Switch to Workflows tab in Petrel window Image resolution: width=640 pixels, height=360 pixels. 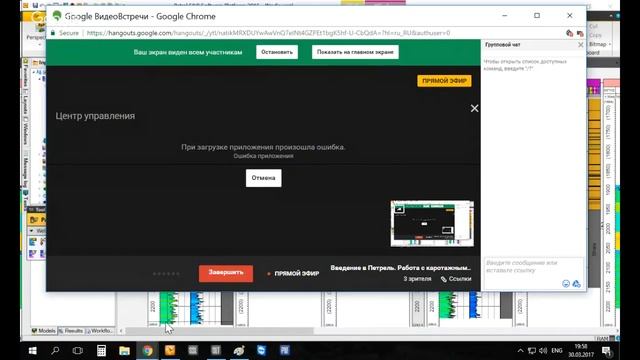coord(99,331)
